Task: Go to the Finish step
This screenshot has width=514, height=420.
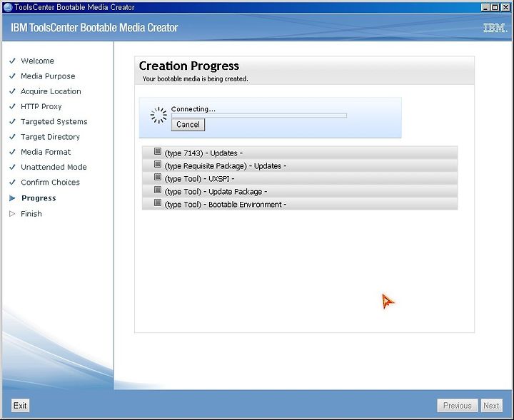Action: pyautogui.click(x=31, y=214)
